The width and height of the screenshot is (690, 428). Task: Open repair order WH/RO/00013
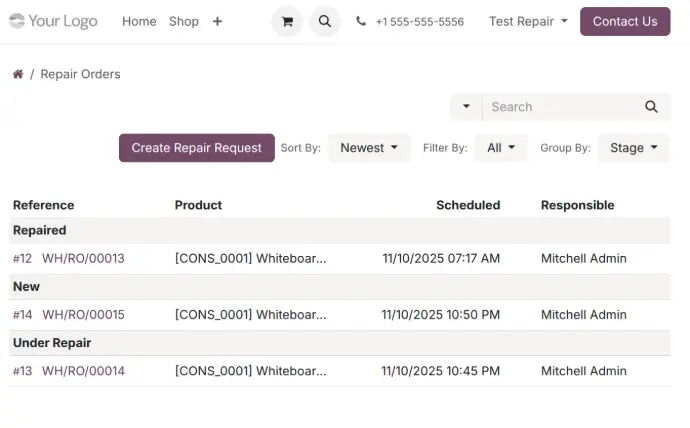click(83, 258)
